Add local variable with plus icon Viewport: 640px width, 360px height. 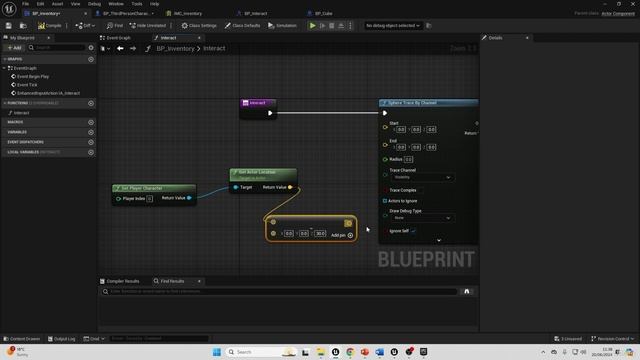point(91,152)
